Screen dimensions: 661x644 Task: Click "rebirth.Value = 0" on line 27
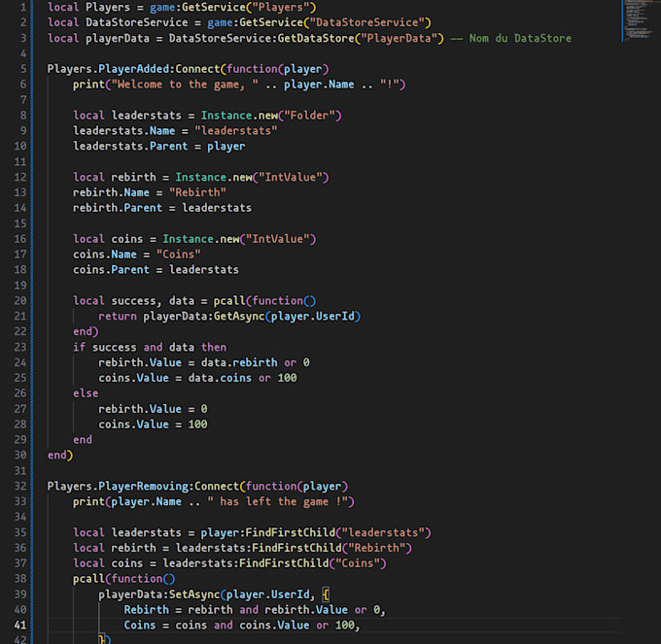tap(153, 409)
